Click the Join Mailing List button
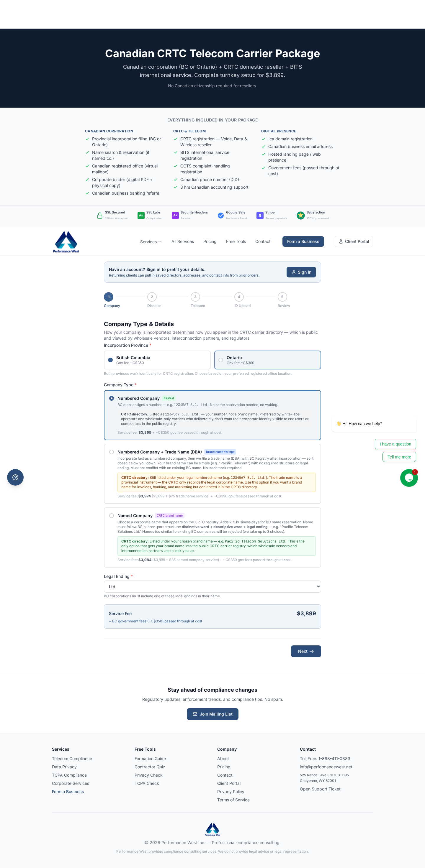425x868 pixels. [x=212, y=714]
